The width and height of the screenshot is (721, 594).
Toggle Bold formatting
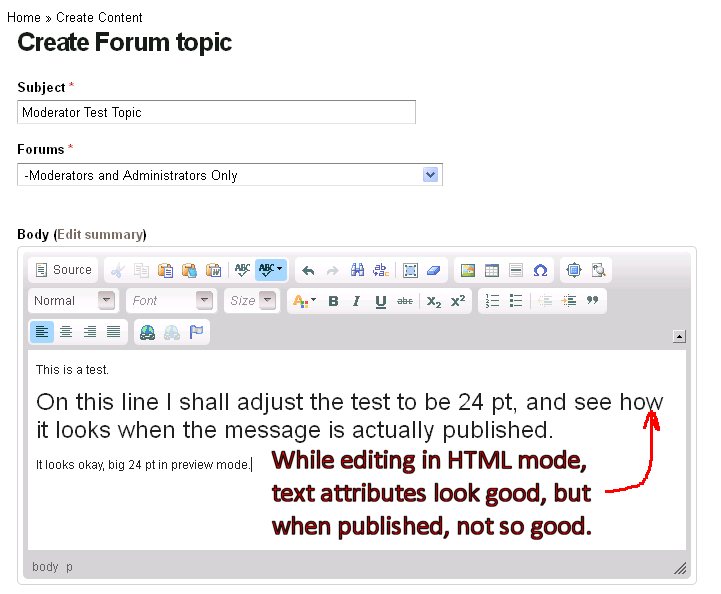click(333, 301)
